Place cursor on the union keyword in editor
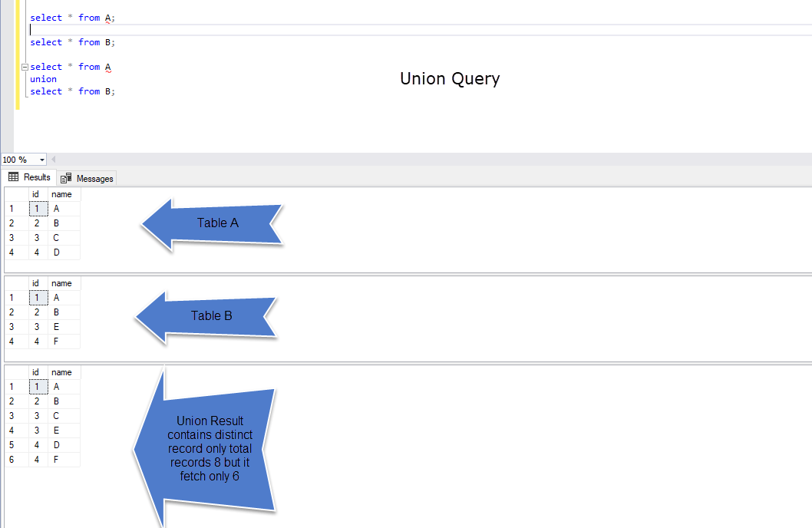This screenshot has width=812, height=528. [x=43, y=78]
